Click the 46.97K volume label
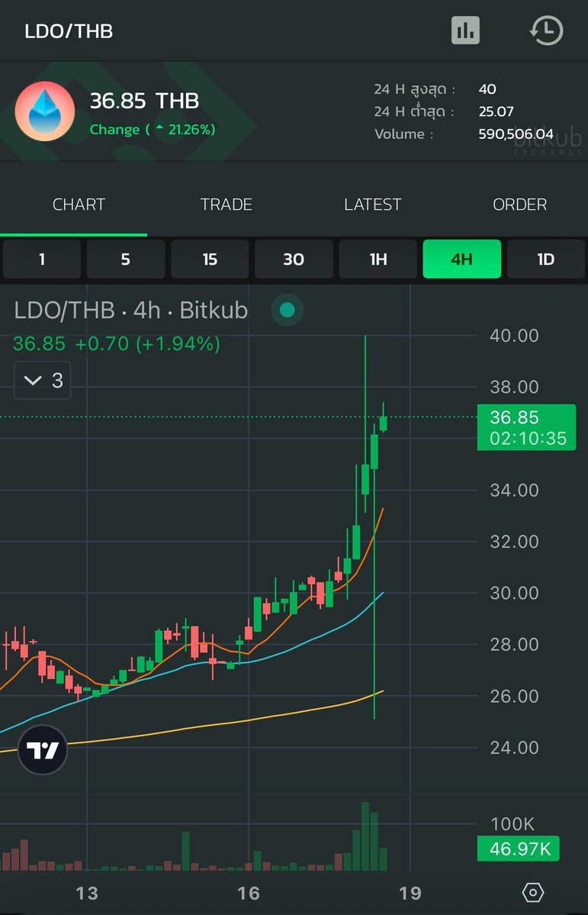Viewport: 588px width, 915px height. tap(519, 849)
